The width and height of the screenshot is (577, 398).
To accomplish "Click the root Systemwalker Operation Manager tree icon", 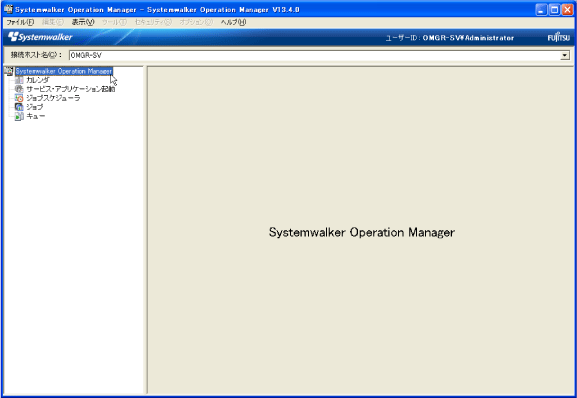I will pos(8,71).
